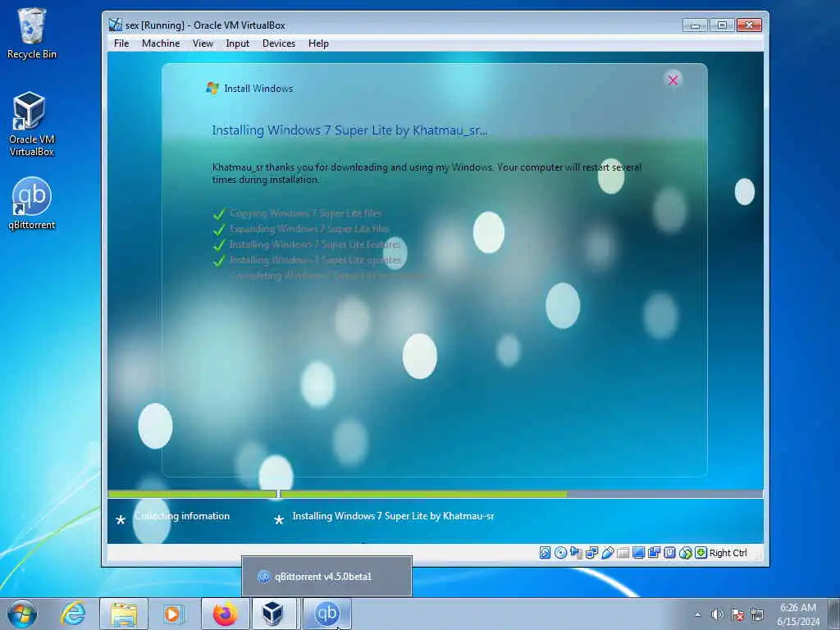Screen dimensions: 840x630
Task: Open the Windows Start button
Action: tap(22, 614)
